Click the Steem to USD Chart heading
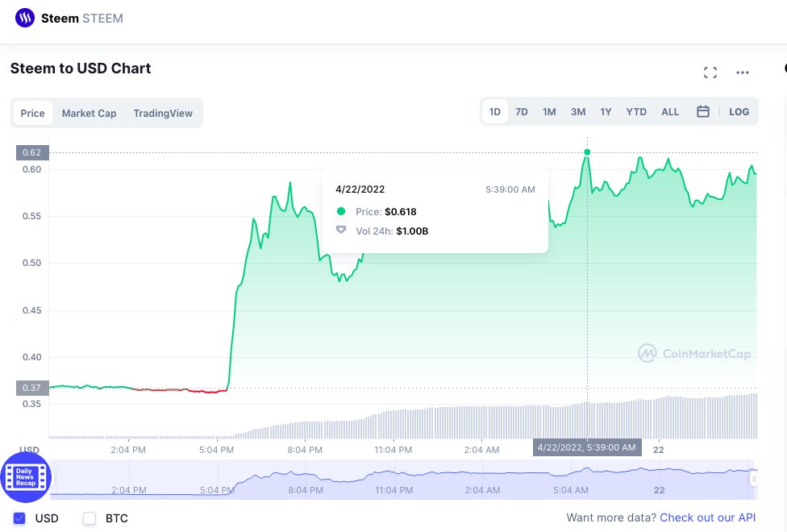 [x=81, y=69]
